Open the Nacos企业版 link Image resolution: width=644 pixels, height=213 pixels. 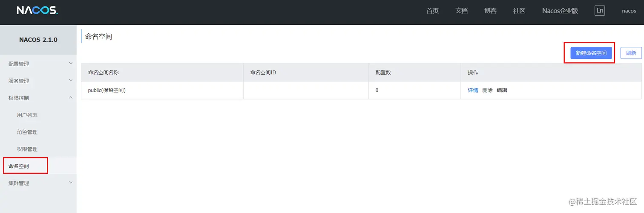coord(561,11)
